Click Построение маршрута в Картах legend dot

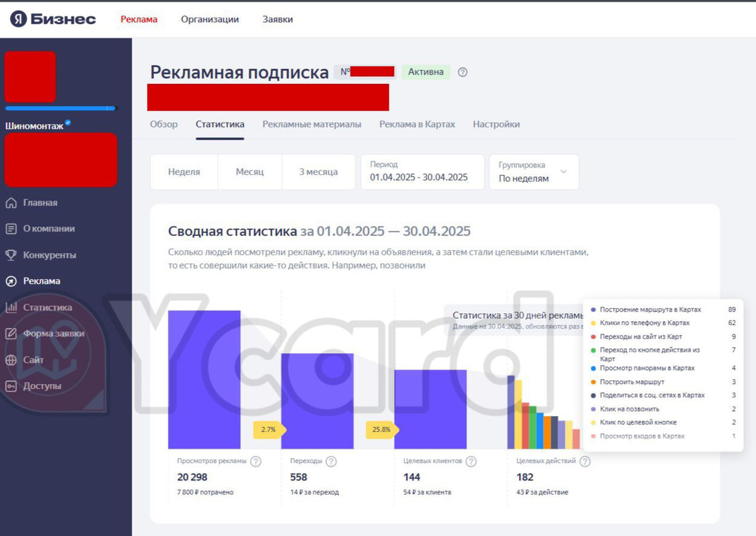click(x=594, y=310)
